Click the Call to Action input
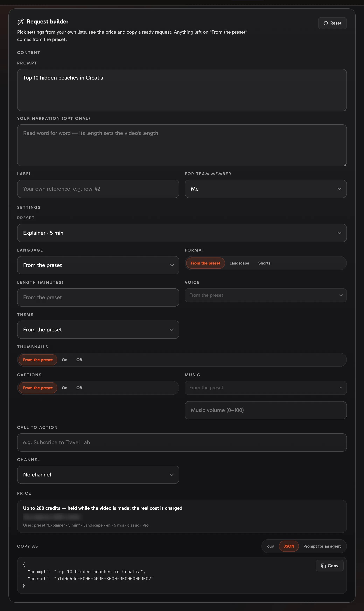This screenshot has width=364, height=611. click(x=182, y=442)
